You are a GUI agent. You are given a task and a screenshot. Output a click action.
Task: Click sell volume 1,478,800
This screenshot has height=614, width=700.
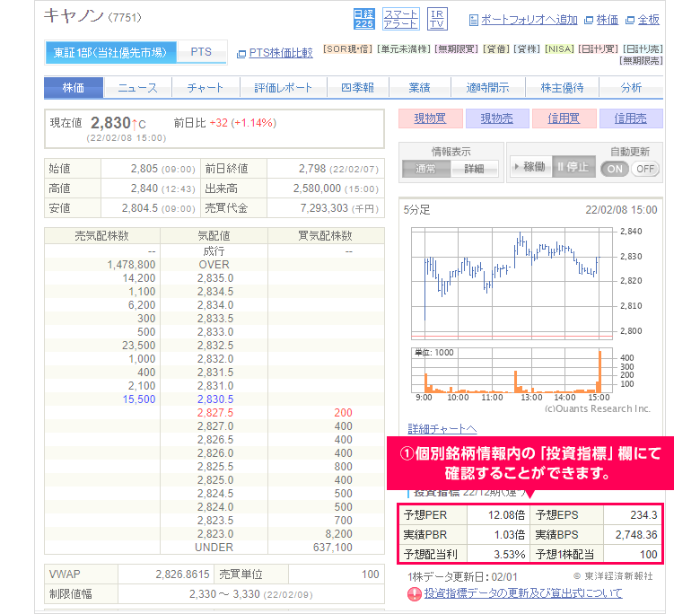pyautogui.click(x=131, y=265)
